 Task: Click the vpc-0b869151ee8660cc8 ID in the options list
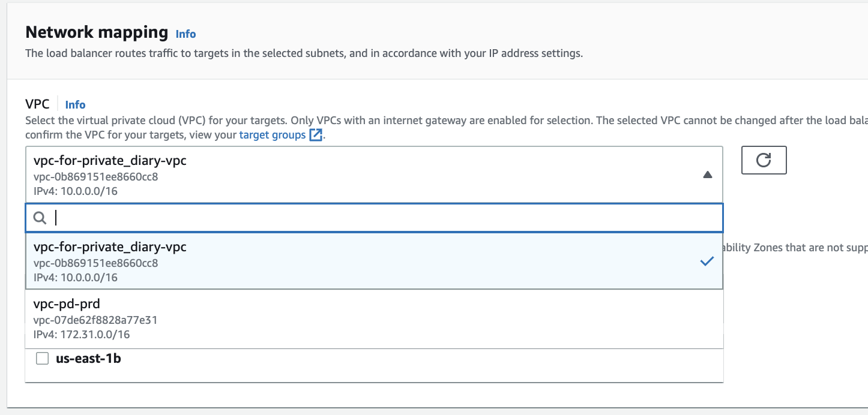point(96,263)
